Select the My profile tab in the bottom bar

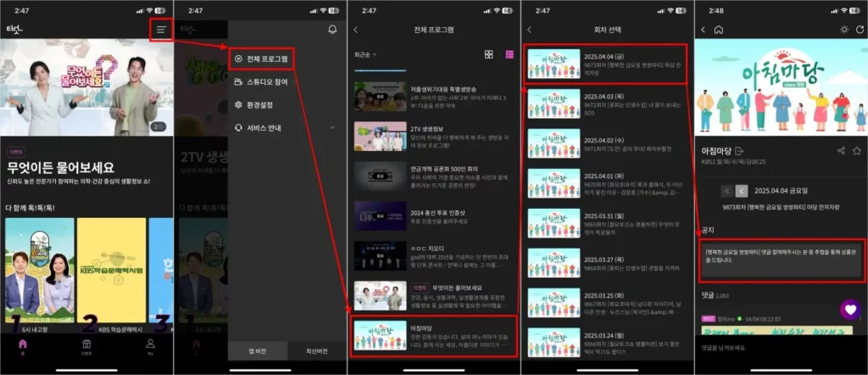(x=150, y=346)
